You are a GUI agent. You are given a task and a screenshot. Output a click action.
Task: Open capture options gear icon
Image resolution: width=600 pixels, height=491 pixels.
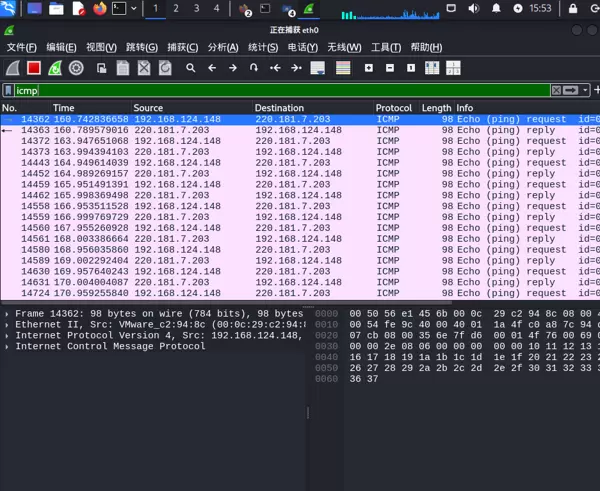(x=77, y=68)
